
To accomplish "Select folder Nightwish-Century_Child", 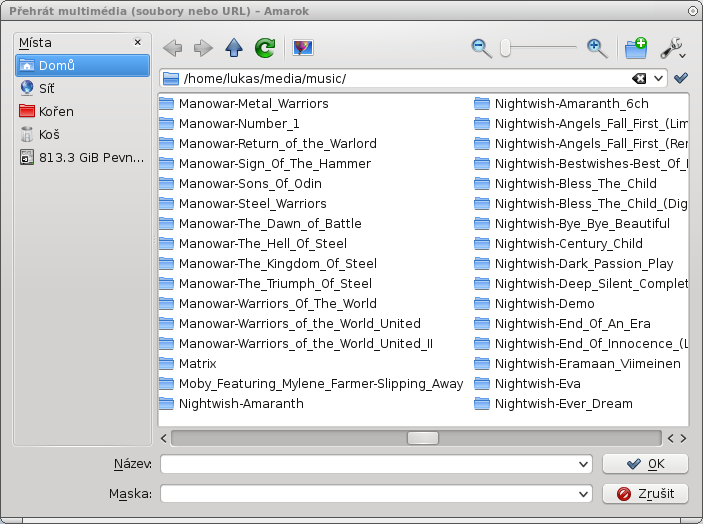I will pos(559,243).
